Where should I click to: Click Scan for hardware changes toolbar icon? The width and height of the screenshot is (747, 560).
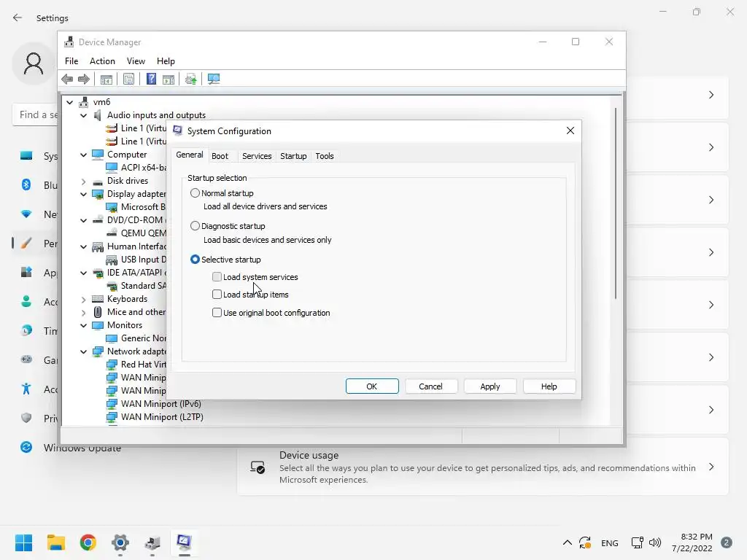coord(214,79)
